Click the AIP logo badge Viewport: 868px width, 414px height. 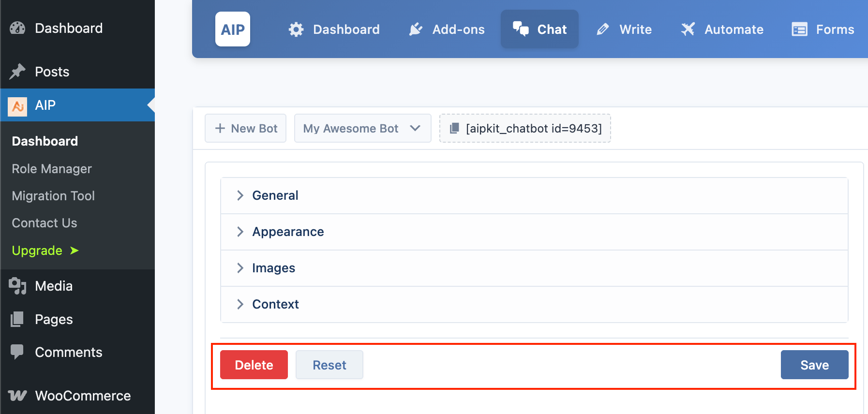233,29
